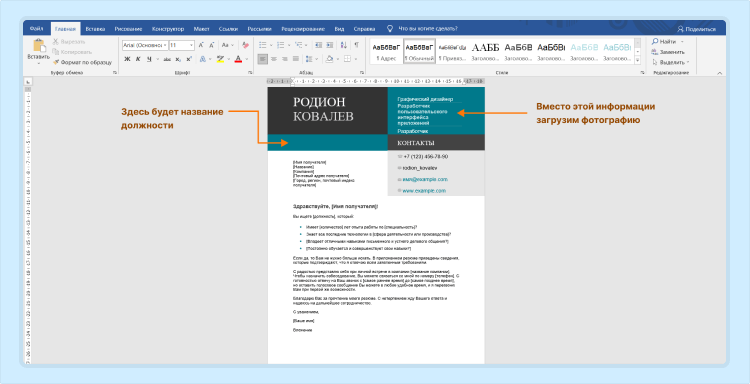Image resolution: width=750 pixels, height=384 pixels.
Task: Toggle superscript formatting (x²)
Action: [189, 59]
